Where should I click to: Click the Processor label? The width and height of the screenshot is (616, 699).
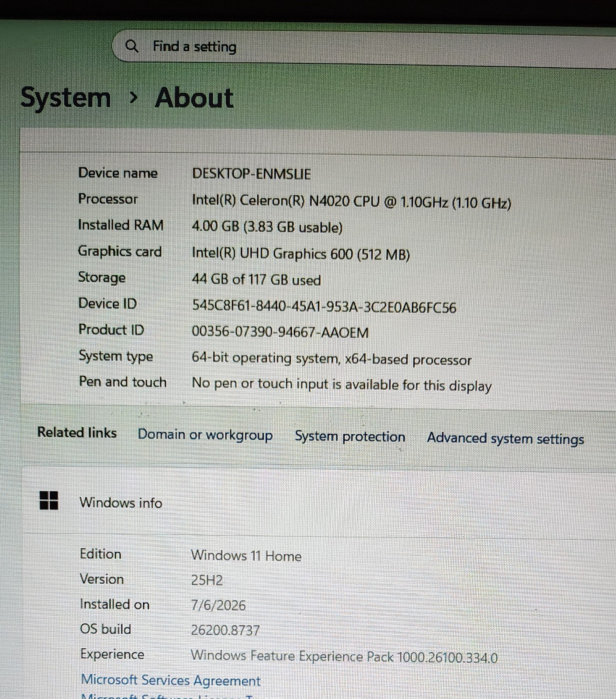point(108,199)
